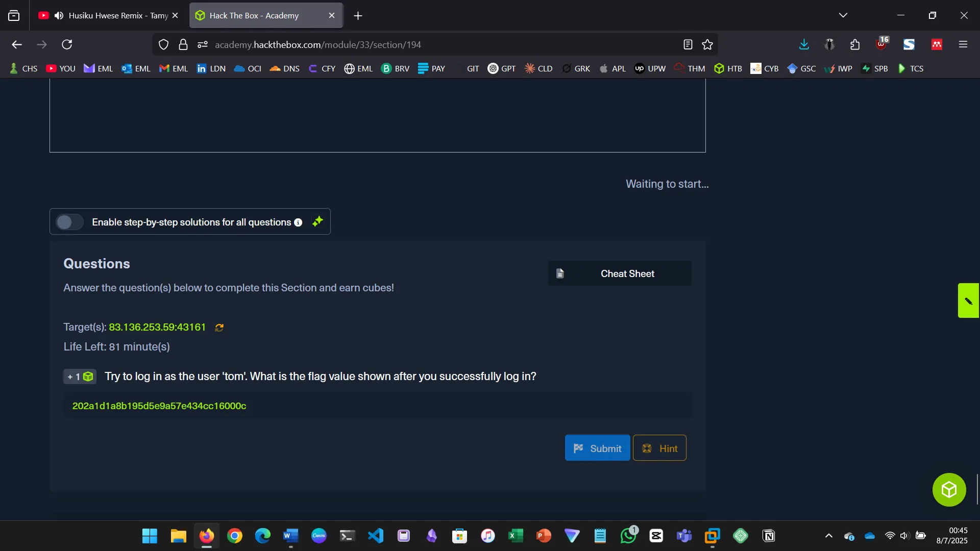Enable step-by-step solutions toggle

(69, 222)
